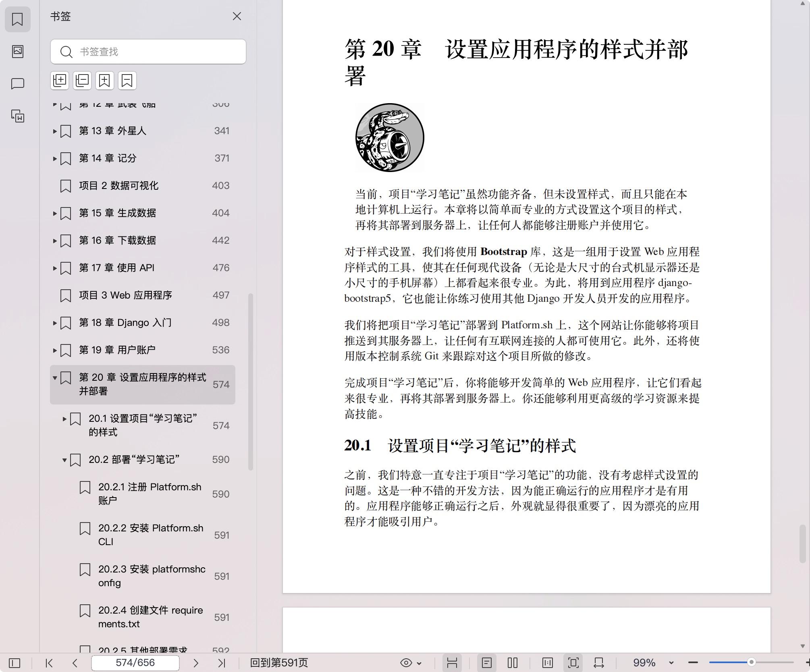The image size is (810, 672).
Task: Click the document vertical scrollbar thumb
Action: [803, 544]
